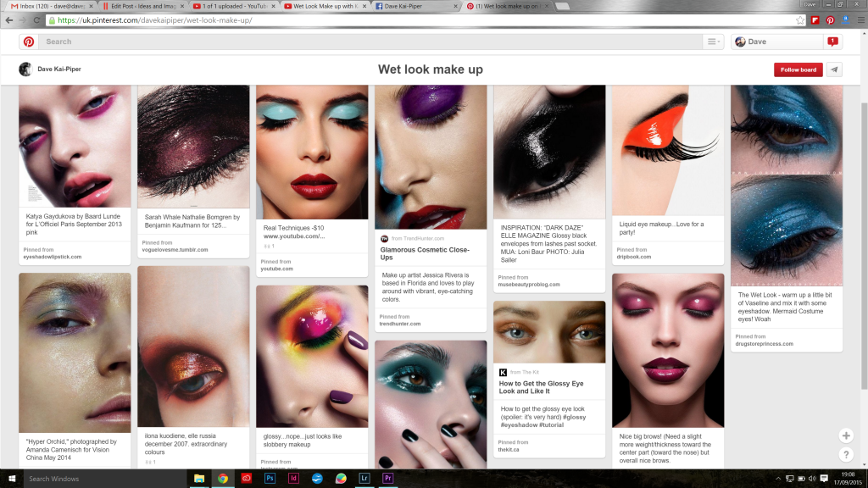Open the rainbow glossy eyelid pin image
Screen dimensions: 868x488
312,357
